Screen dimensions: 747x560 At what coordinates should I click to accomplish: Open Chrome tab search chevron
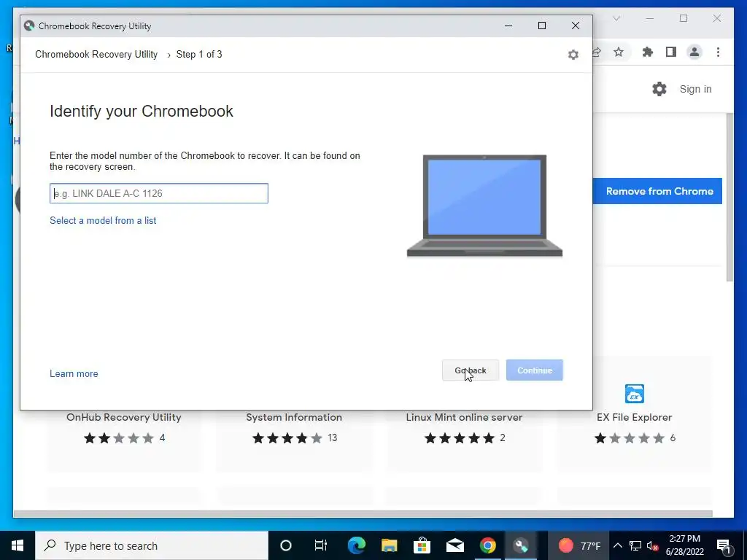[x=616, y=18]
